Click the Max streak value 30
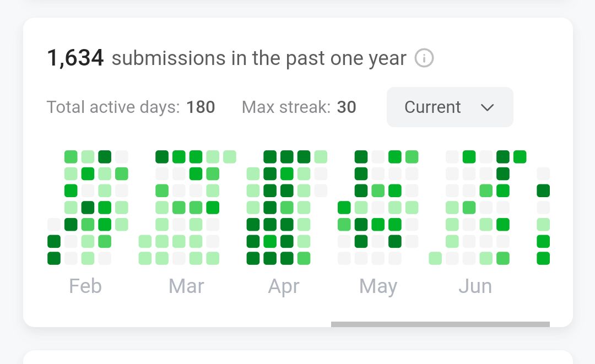Screen dimensions: 595x364 pyautogui.click(x=347, y=107)
